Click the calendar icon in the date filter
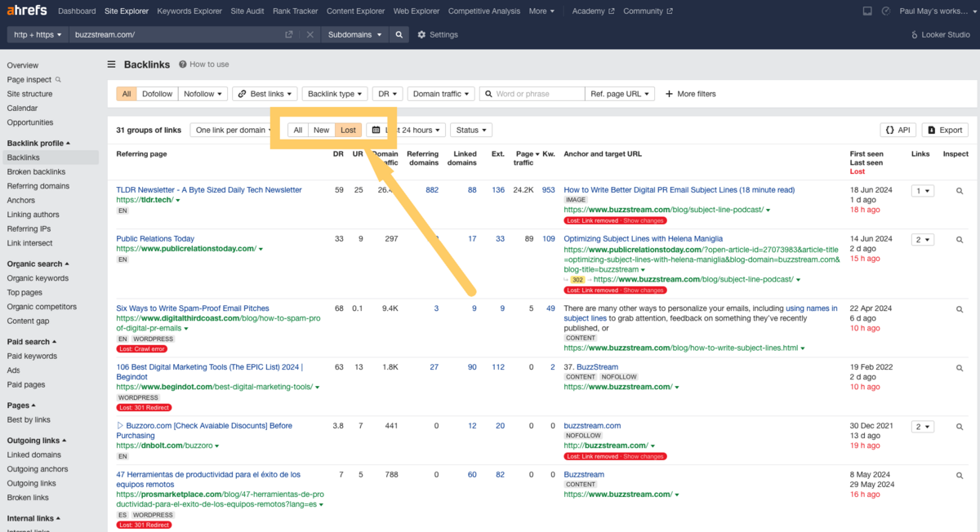980x532 pixels. tap(374, 130)
